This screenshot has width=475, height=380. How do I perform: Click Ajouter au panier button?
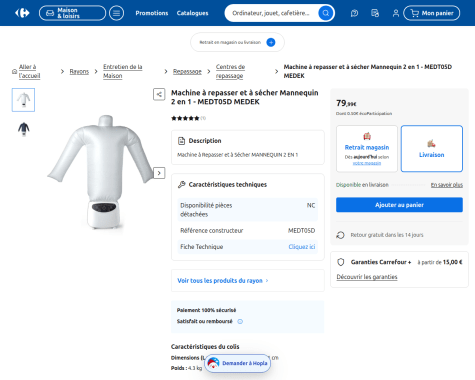click(x=399, y=205)
